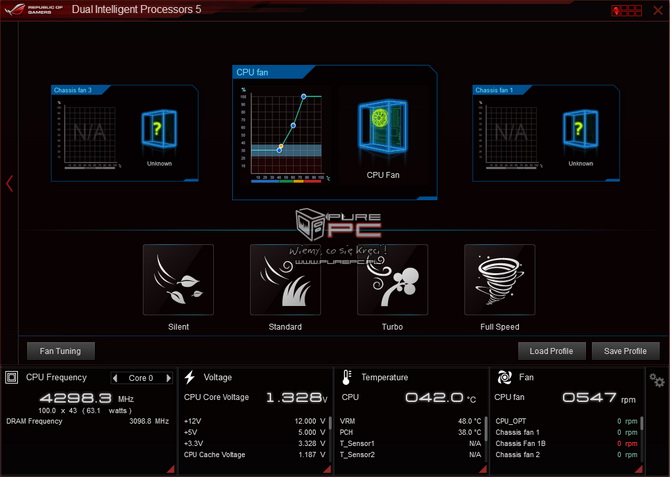Click Chassis fan 1 unknown cube icon
Image resolution: width=670 pixels, height=477 pixels.
(x=580, y=129)
